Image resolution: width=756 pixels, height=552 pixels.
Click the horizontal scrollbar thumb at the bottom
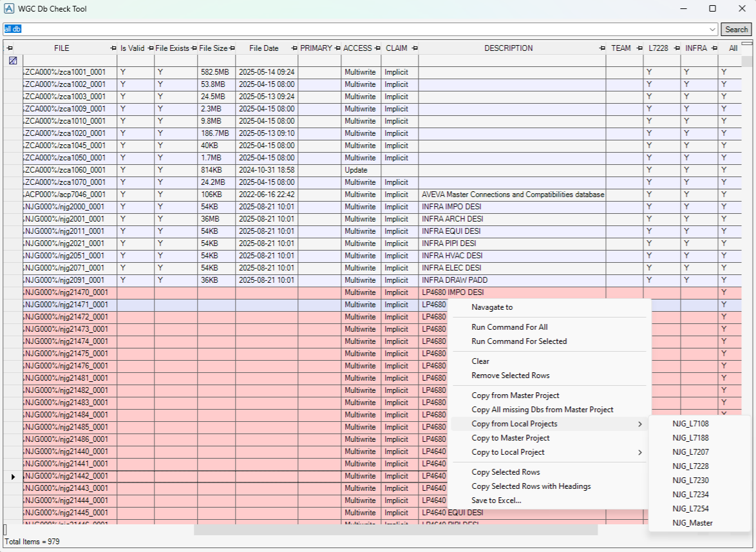coord(396,529)
